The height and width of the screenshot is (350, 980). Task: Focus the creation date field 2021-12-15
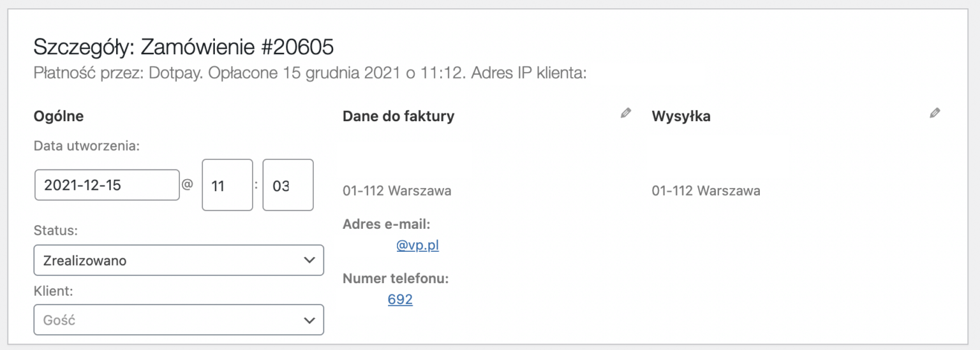107,185
